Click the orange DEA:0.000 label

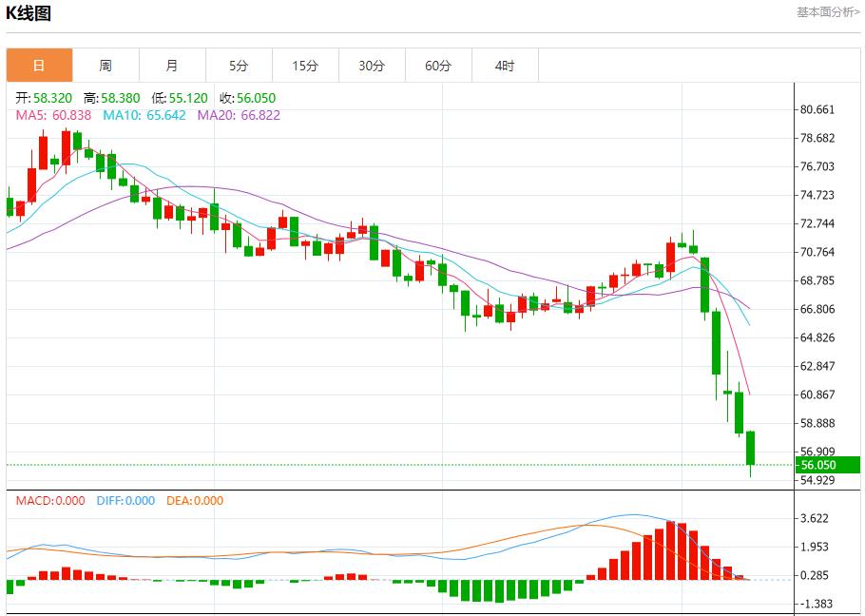[195, 501]
